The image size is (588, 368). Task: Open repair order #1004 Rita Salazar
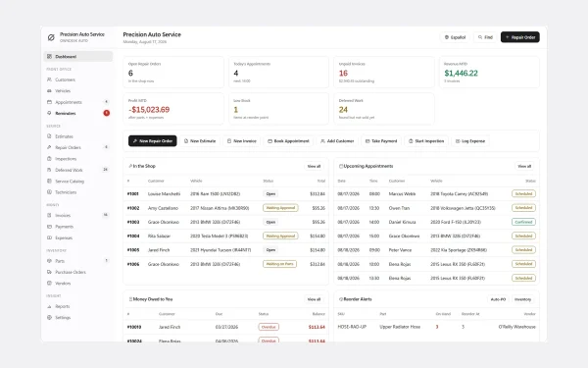pyautogui.click(x=225, y=236)
